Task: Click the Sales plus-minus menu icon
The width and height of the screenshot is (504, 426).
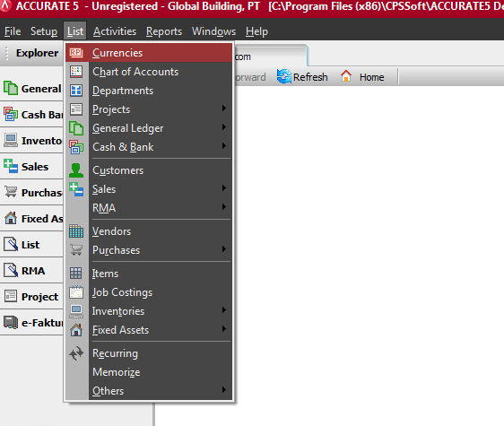Action: pyautogui.click(x=76, y=189)
